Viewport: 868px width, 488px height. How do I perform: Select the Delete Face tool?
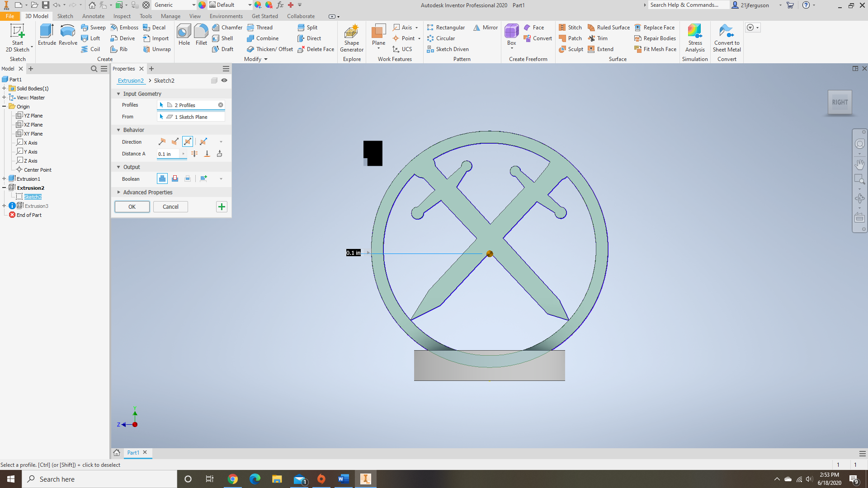[316, 49]
